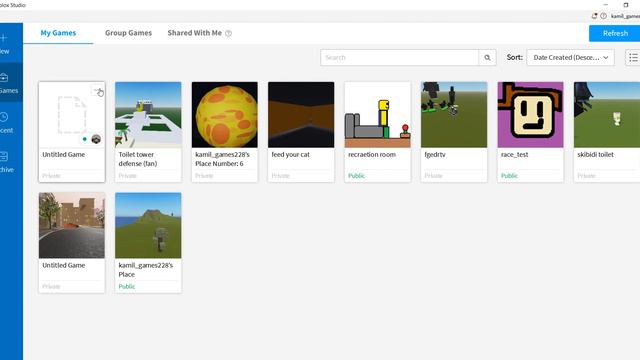Click the search magnifier button
640x360 pixels.
coord(487,58)
